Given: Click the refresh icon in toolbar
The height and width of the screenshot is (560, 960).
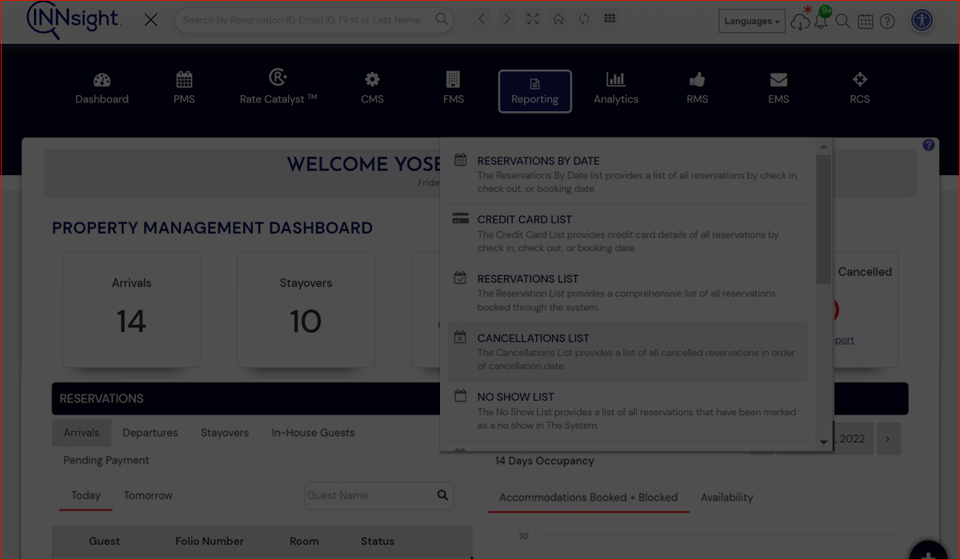Looking at the screenshot, I should (584, 18).
